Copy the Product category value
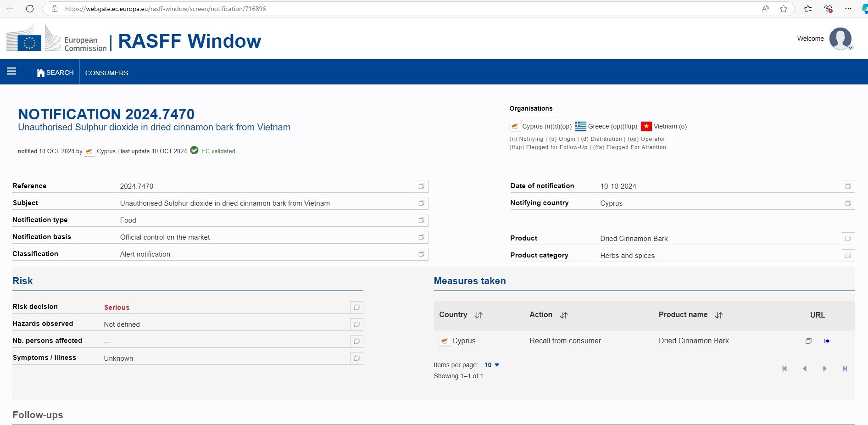 click(x=848, y=256)
